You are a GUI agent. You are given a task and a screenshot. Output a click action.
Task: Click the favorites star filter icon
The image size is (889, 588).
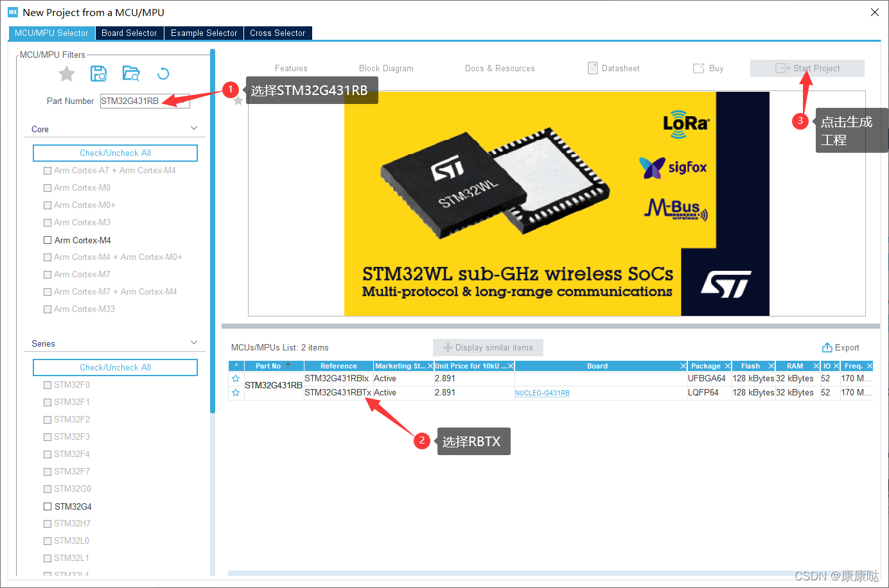[x=67, y=74]
